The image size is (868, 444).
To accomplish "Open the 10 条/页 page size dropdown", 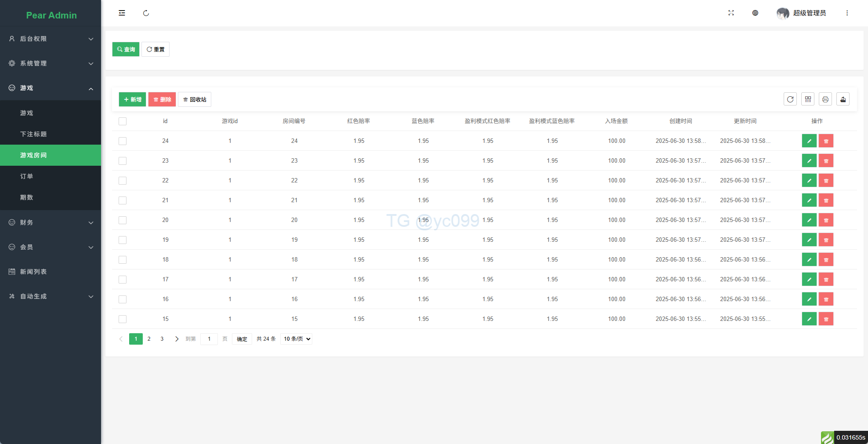I will point(297,339).
